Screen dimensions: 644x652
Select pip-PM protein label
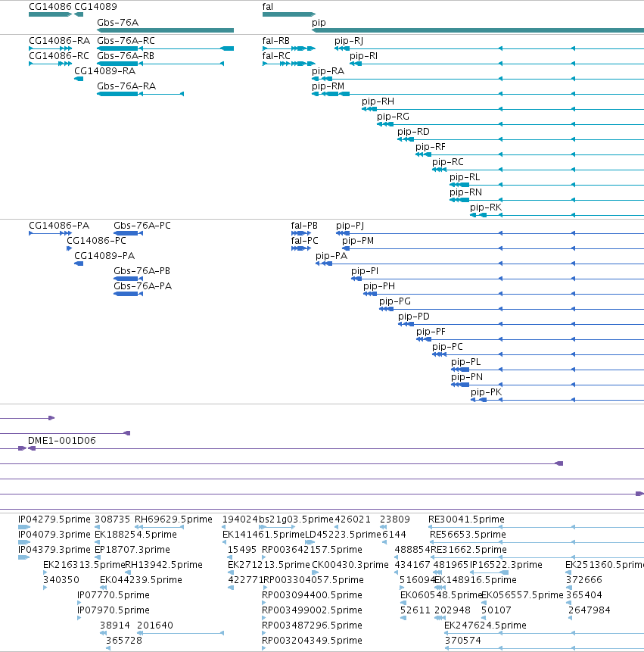358,241
